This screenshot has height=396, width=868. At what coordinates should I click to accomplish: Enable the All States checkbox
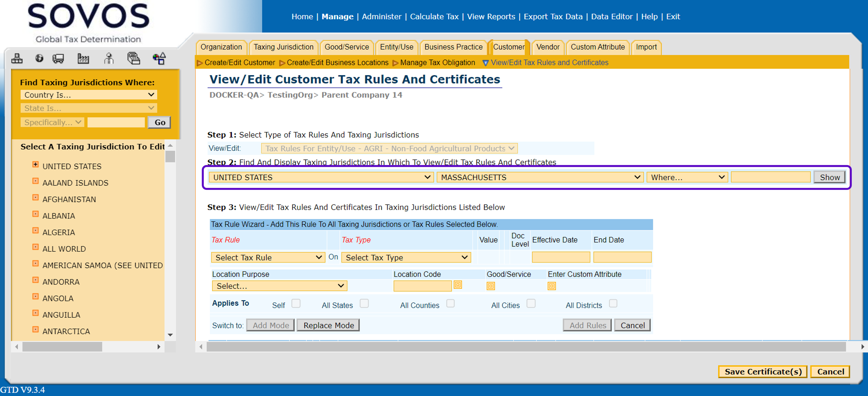364,303
